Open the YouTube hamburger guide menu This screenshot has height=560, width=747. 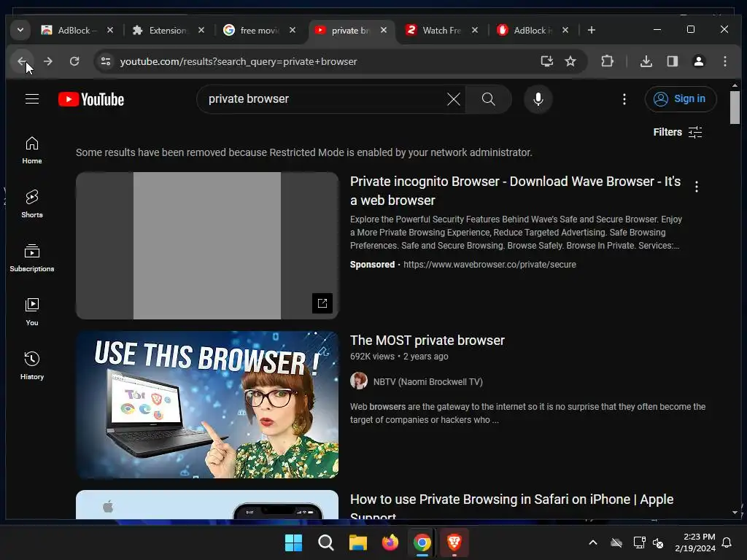coord(32,99)
